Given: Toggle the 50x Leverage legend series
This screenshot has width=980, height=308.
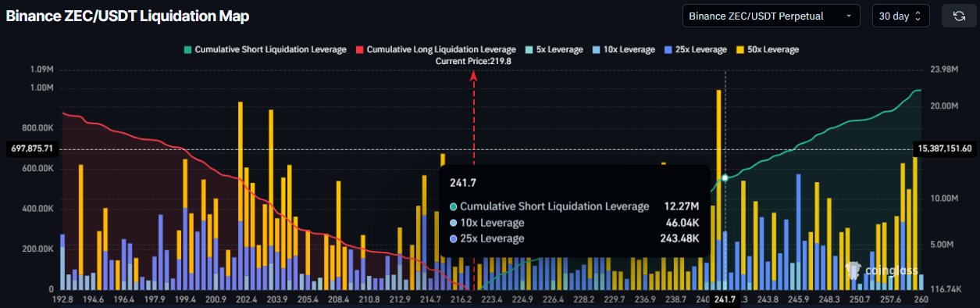Looking at the screenshot, I should point(767,49).
